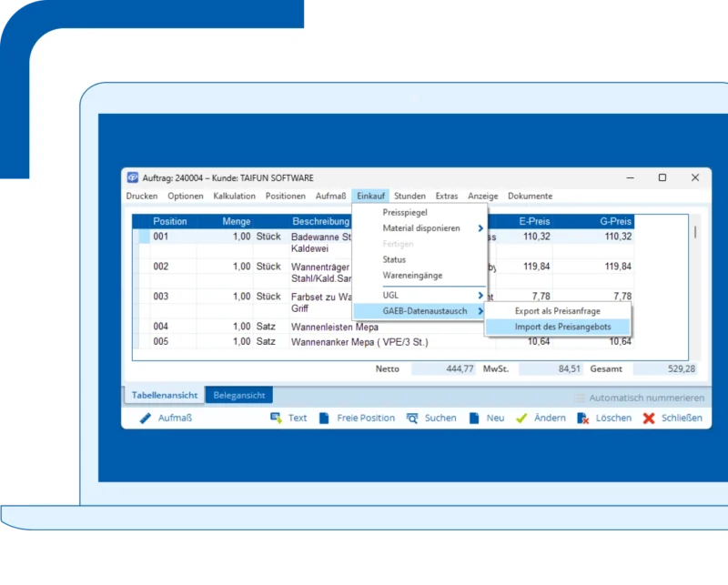Click the Ändern green checkmark icon

[521, 419]
